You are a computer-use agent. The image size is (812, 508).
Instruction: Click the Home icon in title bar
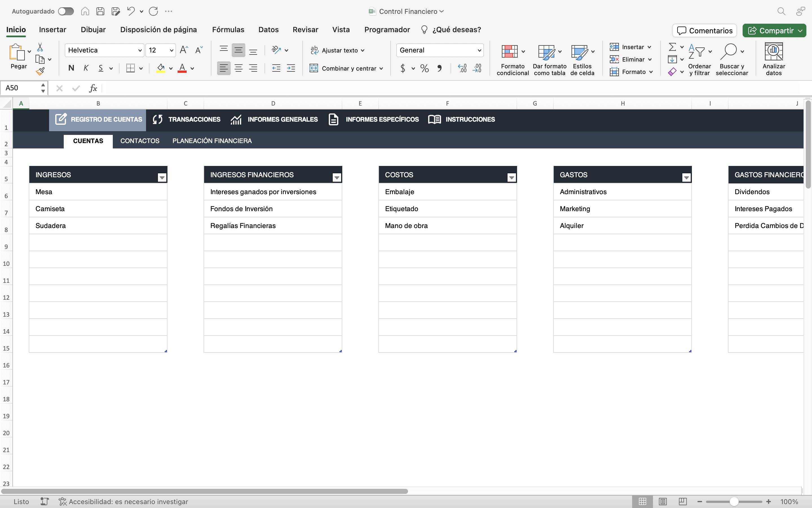click(85, 11)
